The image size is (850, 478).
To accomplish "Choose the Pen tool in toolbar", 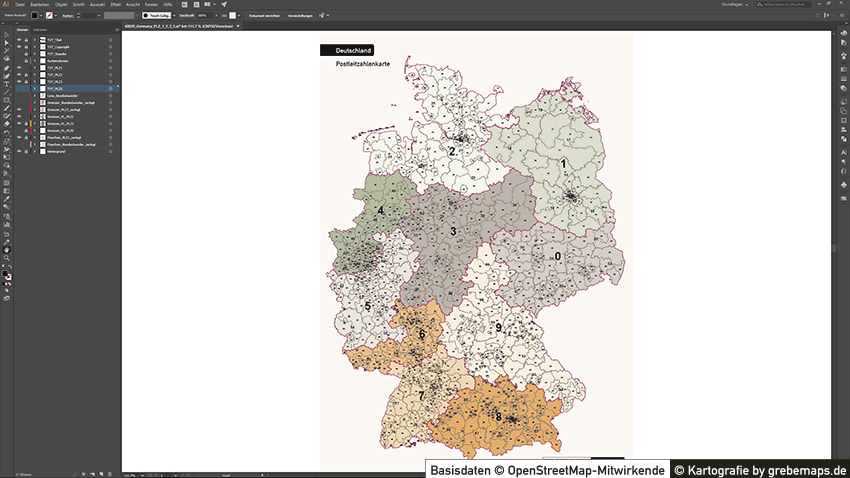I will [6, 67].
